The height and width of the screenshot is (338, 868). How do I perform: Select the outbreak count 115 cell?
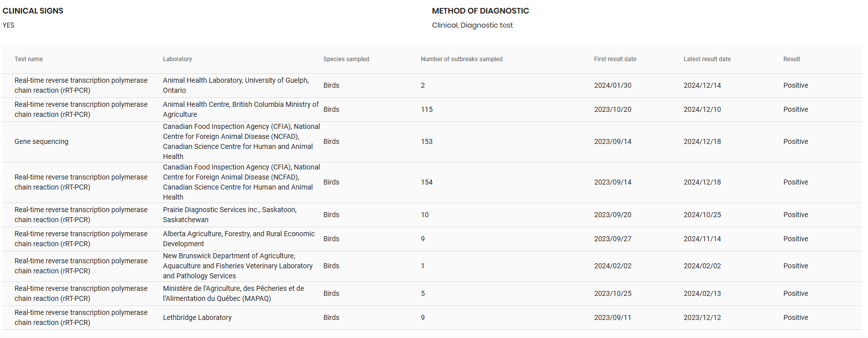click(x=427, y=109)
